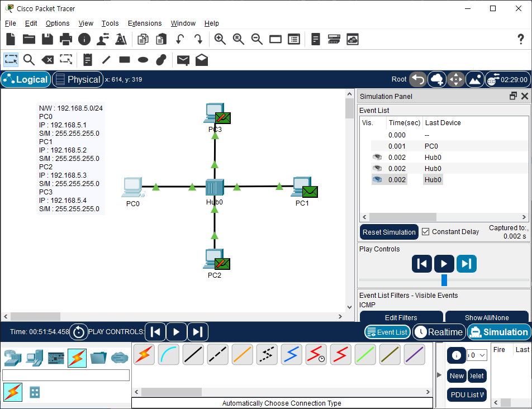Open the Help menu
This screenshot has height=409, width=532.
click(211, 23)
